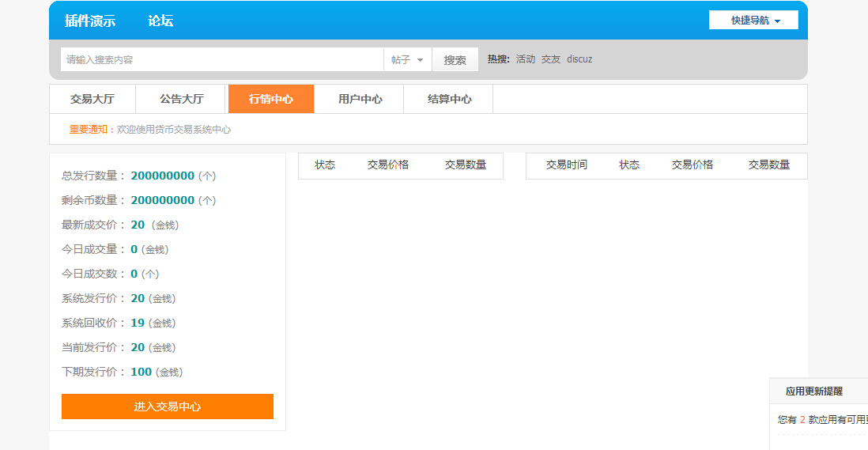Open the 论坛 header link
Screen dimensions: 868x450
coord(160,21)
